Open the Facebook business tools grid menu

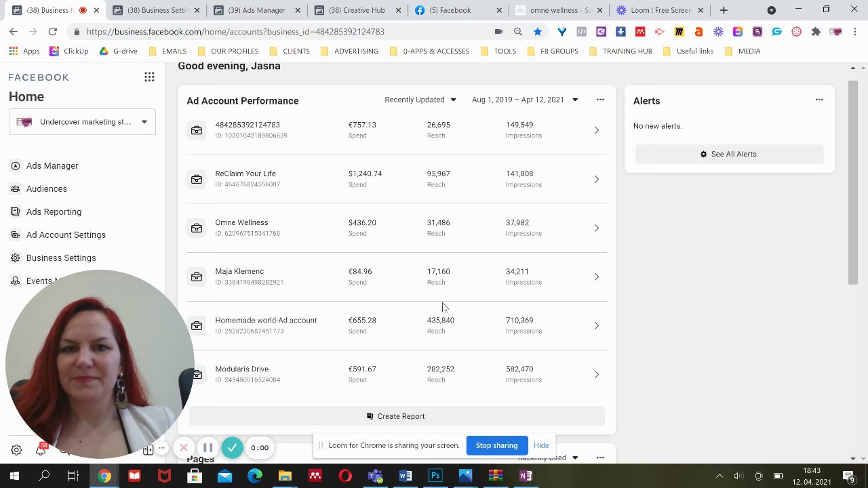[x=149, y=77]
